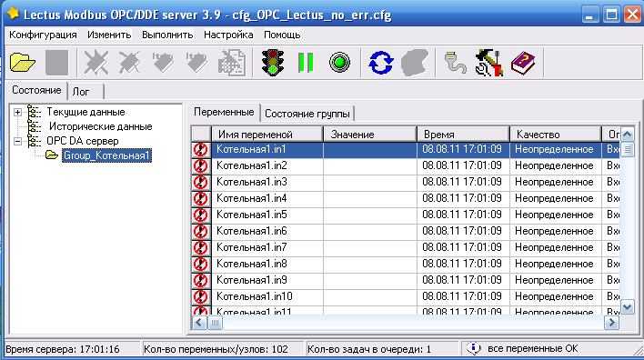Switch to the Состояние группы tab
This screenshot has width=644, height=360.
pyautogui.click(x=307, y=114)
